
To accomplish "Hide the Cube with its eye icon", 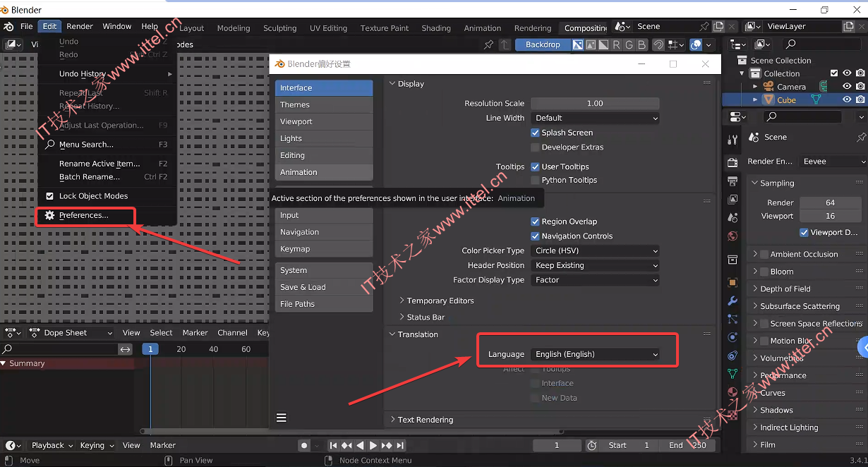I will tap(848, 100).
